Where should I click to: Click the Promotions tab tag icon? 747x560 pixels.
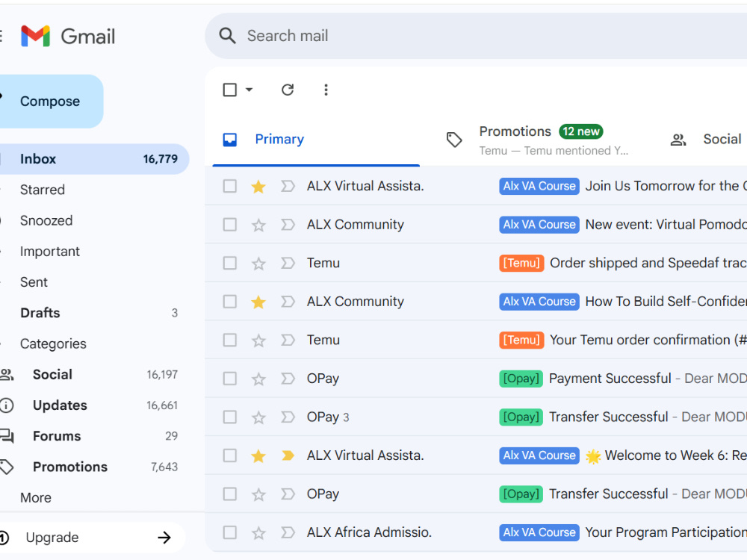pyautogui.click(x=454, y=140)
